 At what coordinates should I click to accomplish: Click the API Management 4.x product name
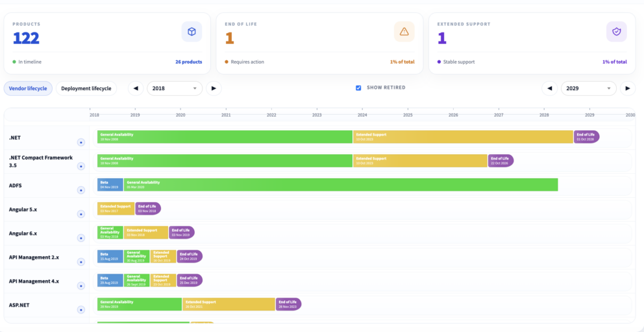[34, 281]
